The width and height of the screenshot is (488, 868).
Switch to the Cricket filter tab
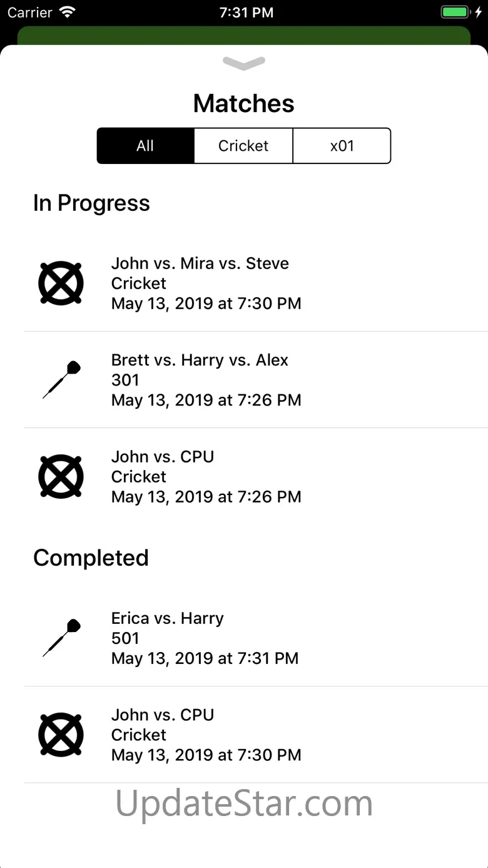pyautogui.click(x=243, y=146)
